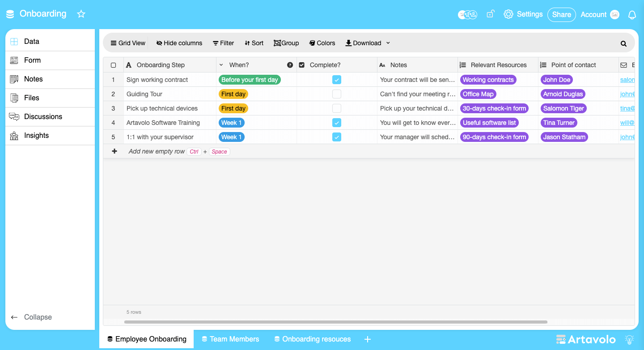The image size is (644, 350).
Task: Select the header checkbox to select all rows
Action: pos(113,64)
